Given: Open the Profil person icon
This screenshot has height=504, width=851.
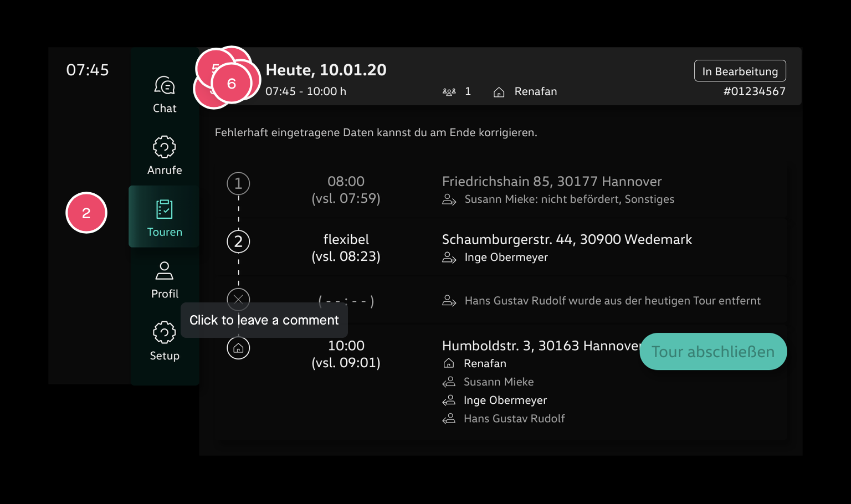Looking at the screenshot, I should tap(165, 270).
